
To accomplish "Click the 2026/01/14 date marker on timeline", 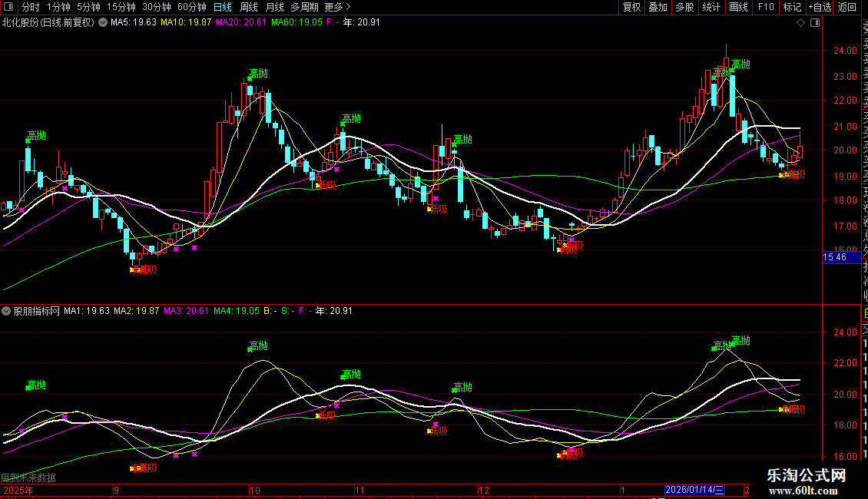I will click(695, 490).
